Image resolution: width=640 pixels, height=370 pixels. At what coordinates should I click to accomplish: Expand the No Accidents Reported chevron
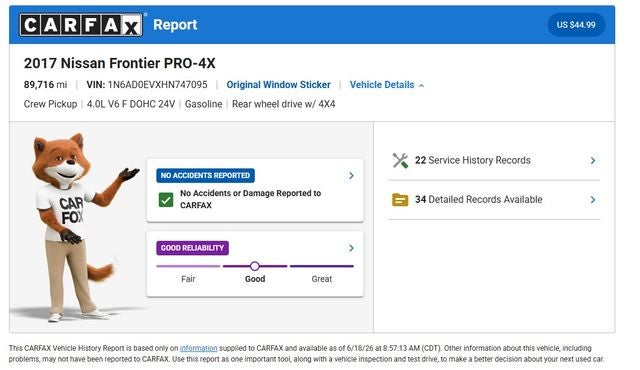point(351,176)
